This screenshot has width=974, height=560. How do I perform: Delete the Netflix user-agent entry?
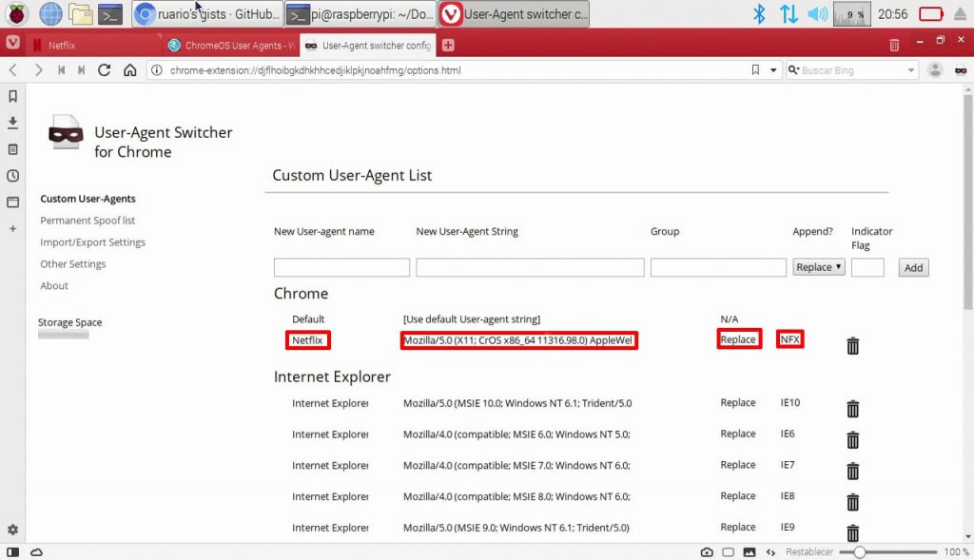(x=853, y=346)
